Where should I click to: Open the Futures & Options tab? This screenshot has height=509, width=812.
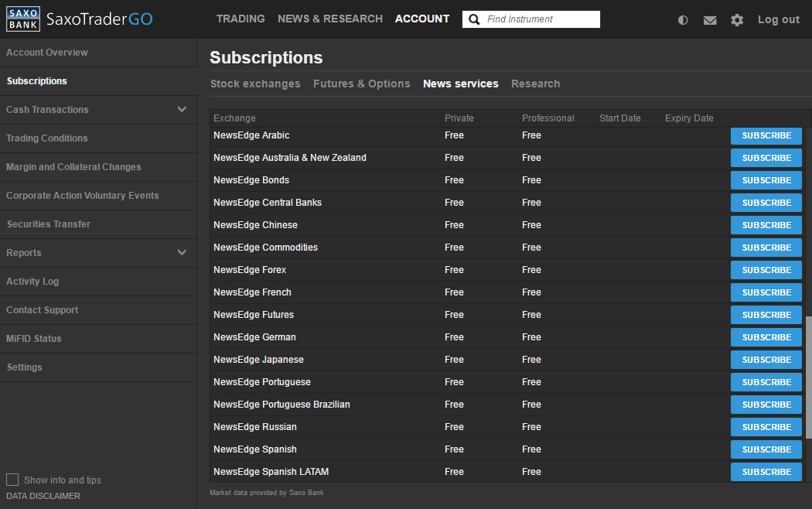click(x=361, y=84)
